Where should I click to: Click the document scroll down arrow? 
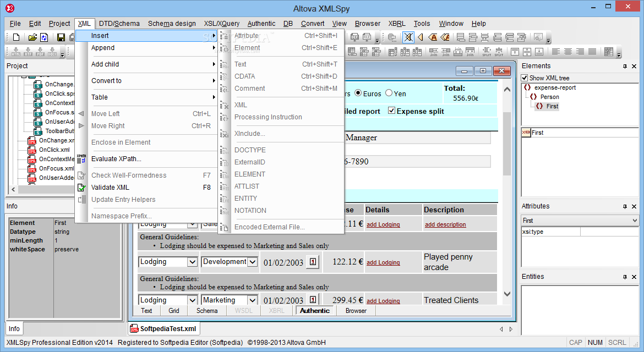point(507,294)
